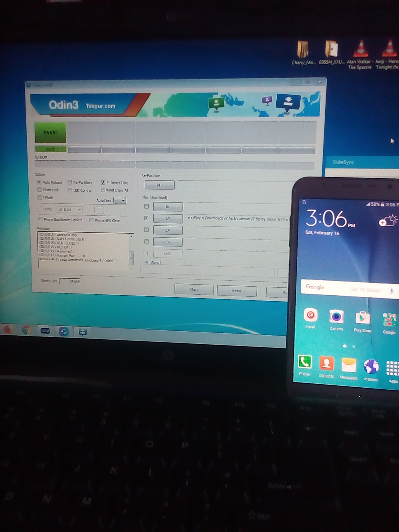Tick the checkbox next to CSC
The width and height of the screenshot is (399, 532).
(x=146, y=241)
